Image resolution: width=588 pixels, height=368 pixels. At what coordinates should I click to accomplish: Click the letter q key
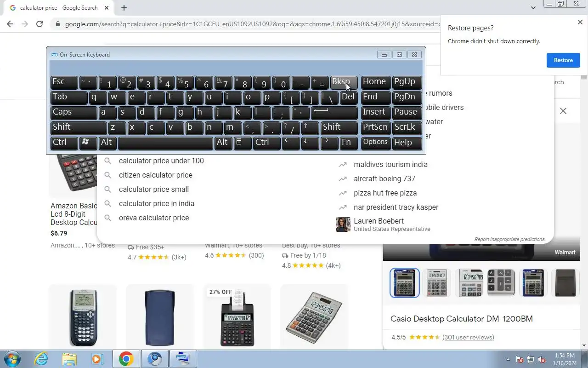pos(98,98)
